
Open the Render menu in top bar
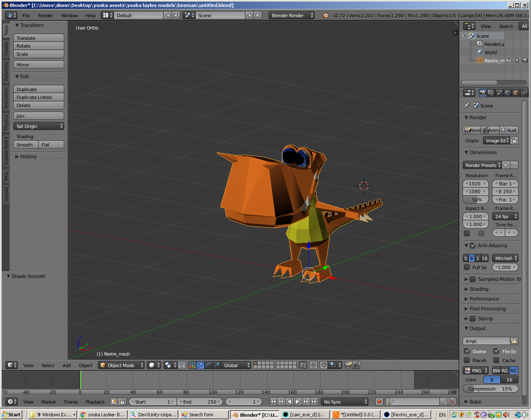coord(45,15)
